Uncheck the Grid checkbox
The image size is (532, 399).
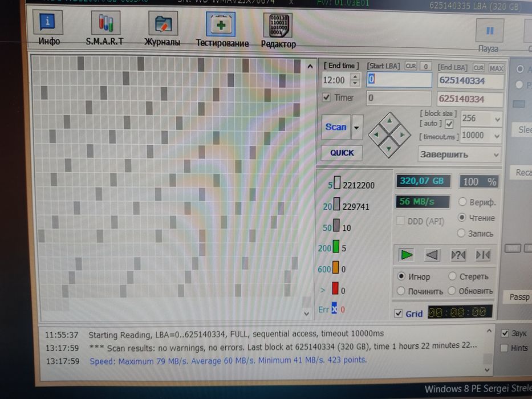pos(399,313)
